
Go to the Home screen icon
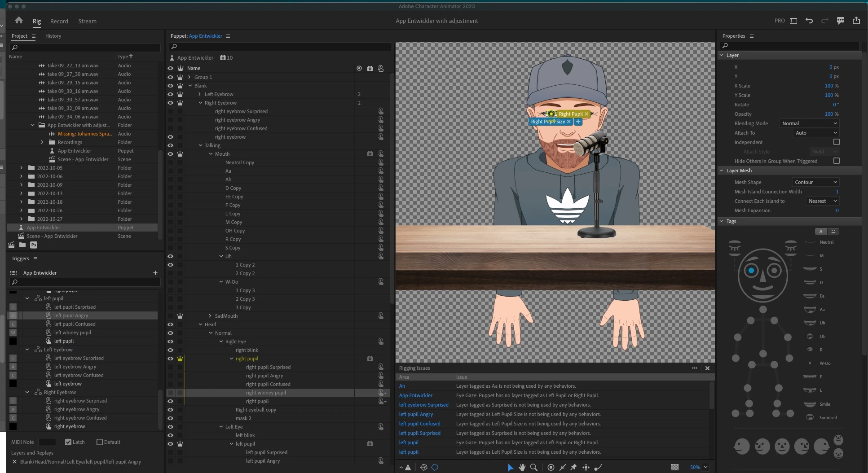coord(19,21)
